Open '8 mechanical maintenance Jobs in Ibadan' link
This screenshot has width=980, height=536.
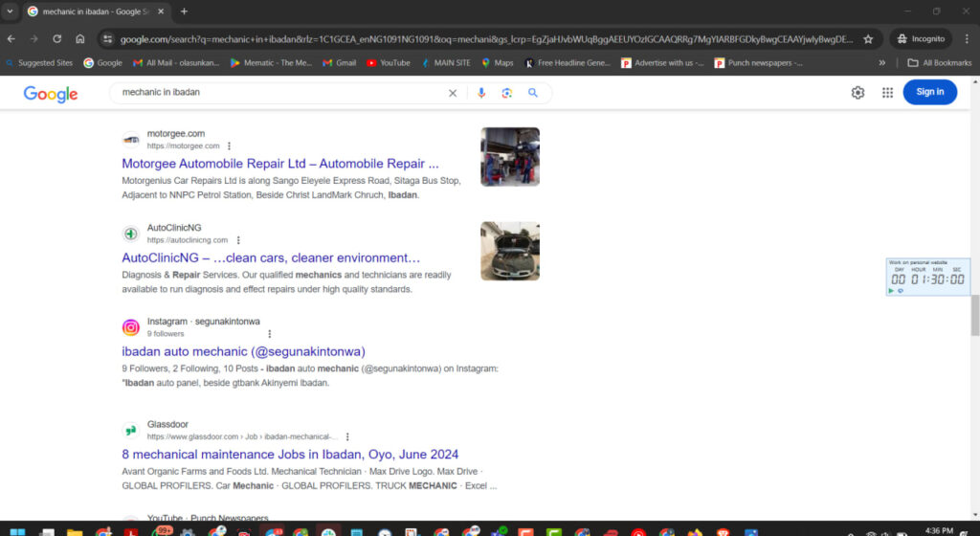click(290, 454)
